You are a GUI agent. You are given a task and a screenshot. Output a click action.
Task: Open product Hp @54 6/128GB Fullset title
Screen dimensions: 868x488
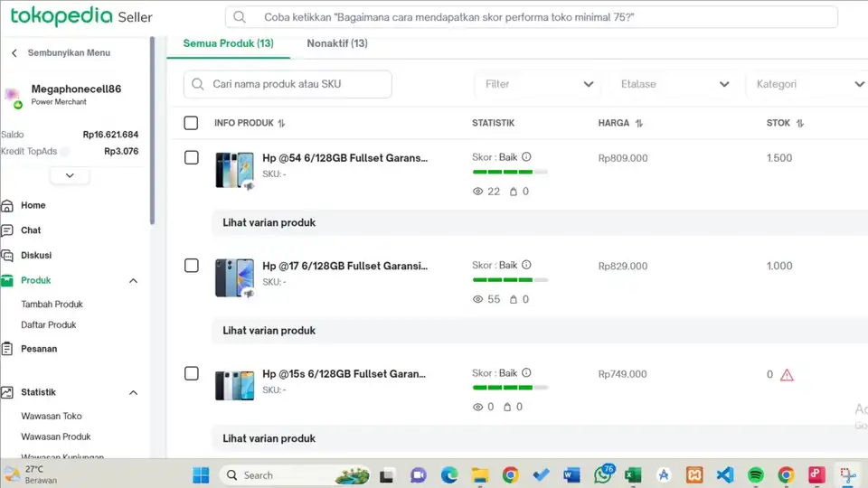coord(344,158)
